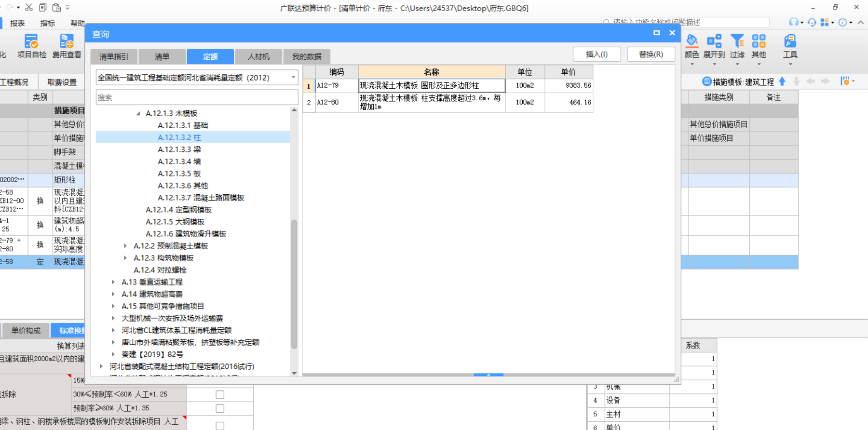
Task: Click the 工具 tools icon
Action: [x=790, y=41]
